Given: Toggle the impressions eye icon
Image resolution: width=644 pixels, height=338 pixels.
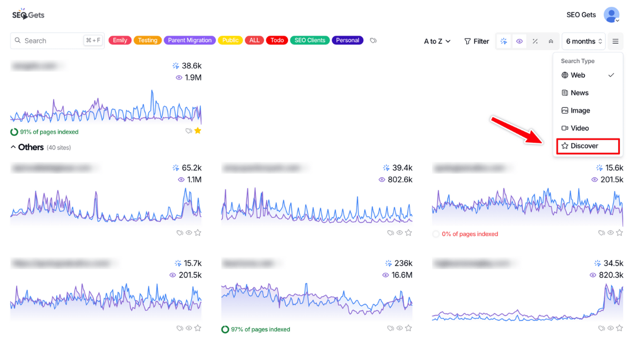Looking at the screenshot, I should (x=519, y=41).
